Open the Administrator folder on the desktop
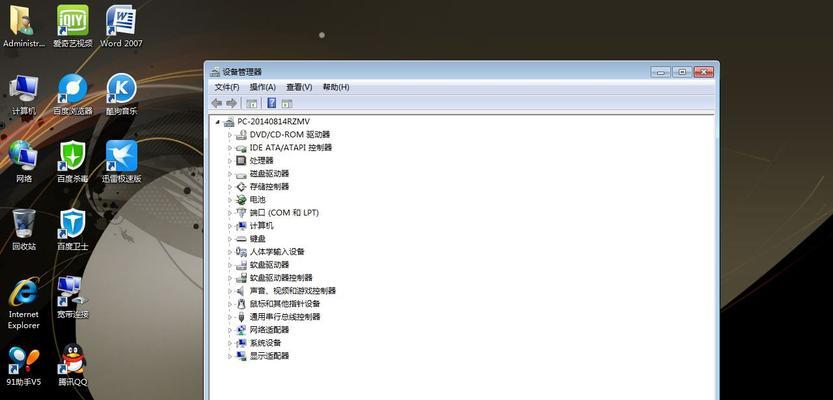 (23, 27)
